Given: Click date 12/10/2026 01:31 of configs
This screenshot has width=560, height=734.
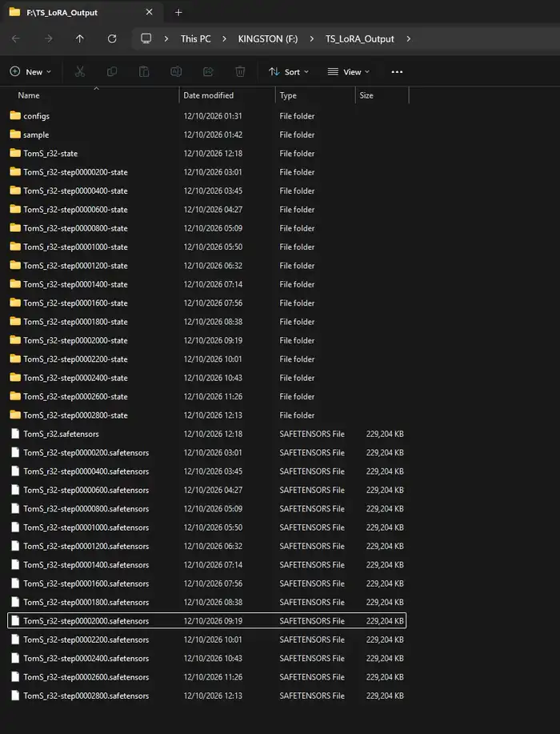Looking at the screenshot, I should tap(213, 115).
